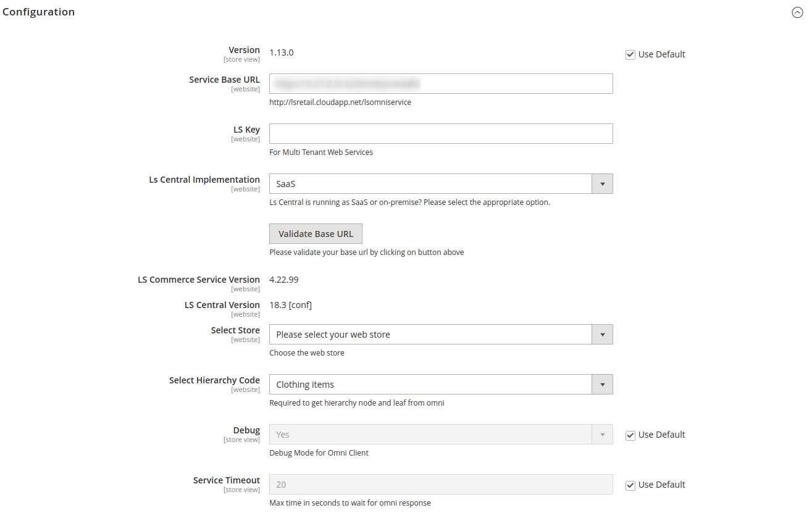This screenshot has width=812, height=513.
Task: Click the Select Store dropdown arrow
Action: tap(602, 335)
